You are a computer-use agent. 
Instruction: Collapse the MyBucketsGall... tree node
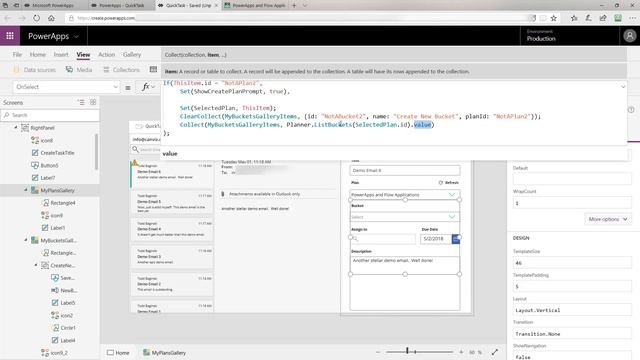point(26,240)
